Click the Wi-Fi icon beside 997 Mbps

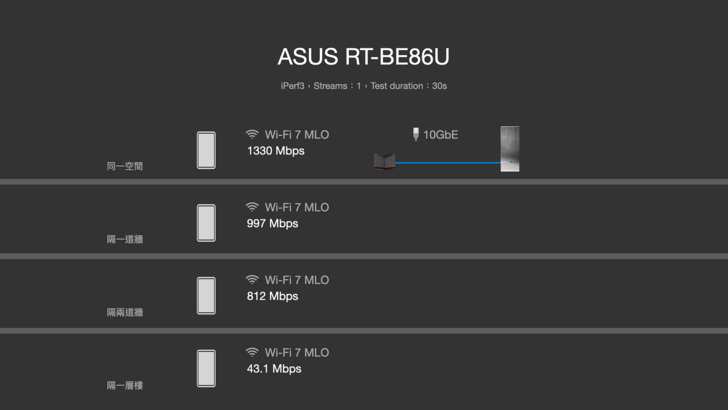(252, 207)
